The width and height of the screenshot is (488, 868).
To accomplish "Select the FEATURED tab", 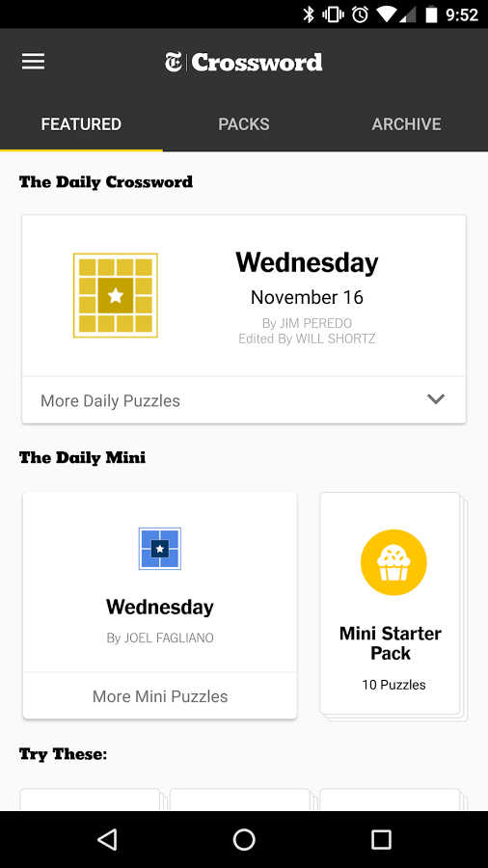I will [x=81, y=124].
